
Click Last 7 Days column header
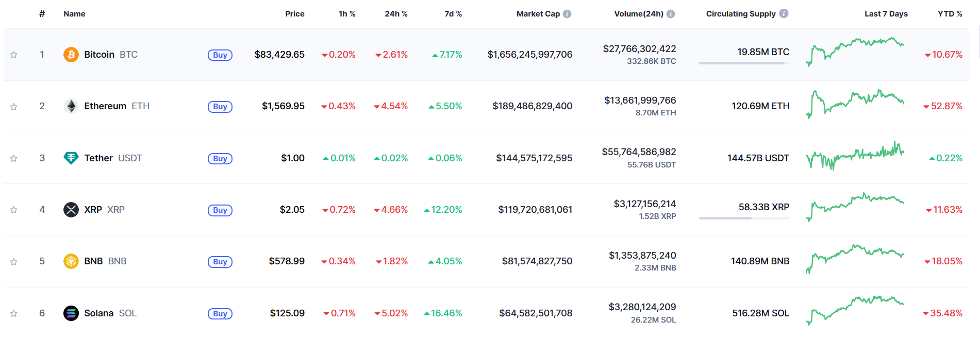(886, 14)
